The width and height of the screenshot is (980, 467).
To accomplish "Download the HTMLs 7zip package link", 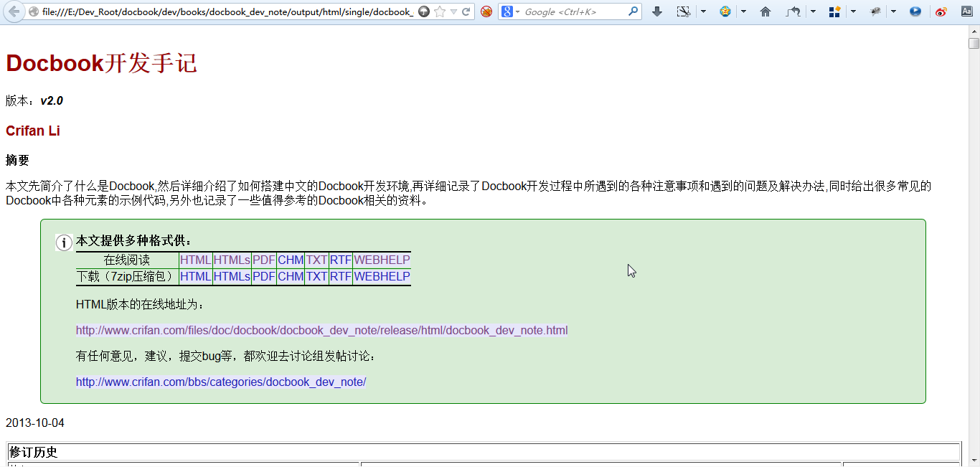I will tap(232, 276).
